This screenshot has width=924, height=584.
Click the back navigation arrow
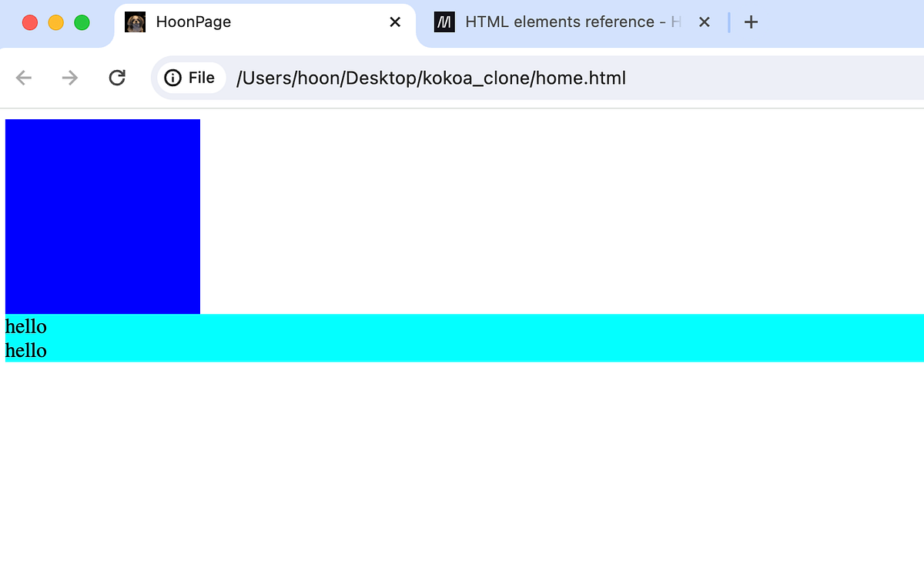click(x=23, y=77)
